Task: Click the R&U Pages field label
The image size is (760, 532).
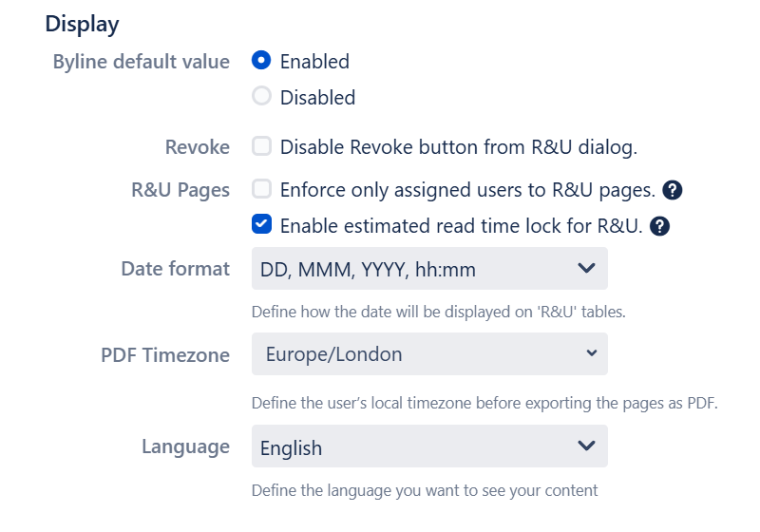Action: point(180,190)
